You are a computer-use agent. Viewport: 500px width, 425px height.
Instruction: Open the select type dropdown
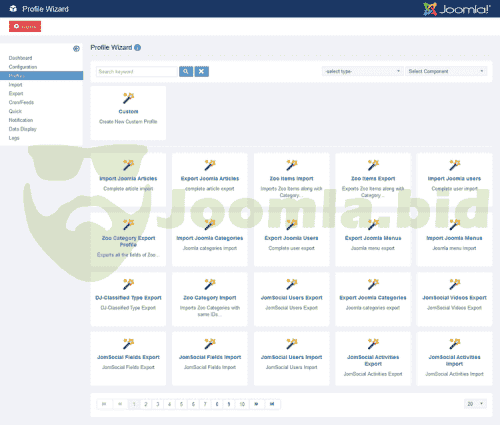[362, 71]
